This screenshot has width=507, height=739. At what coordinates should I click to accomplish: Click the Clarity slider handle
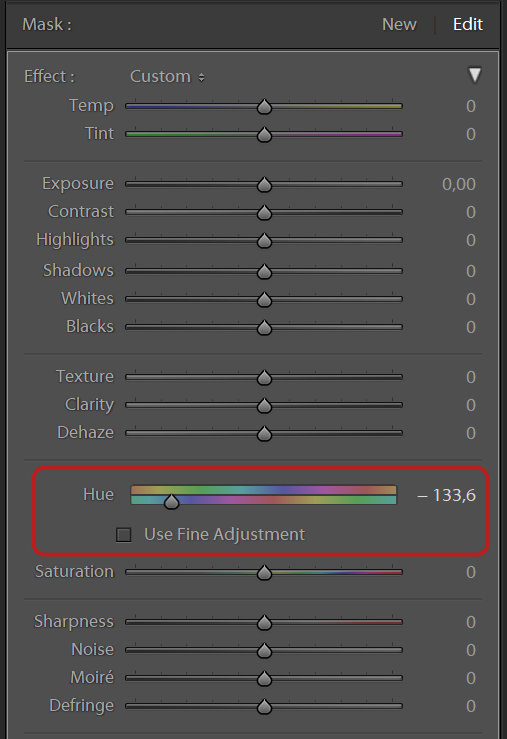pyautogui.click(x=264, y=405)
